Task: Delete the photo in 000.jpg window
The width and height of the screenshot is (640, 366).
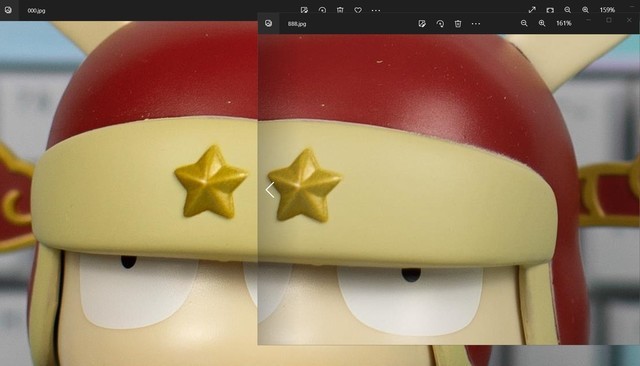Action: 340,10
